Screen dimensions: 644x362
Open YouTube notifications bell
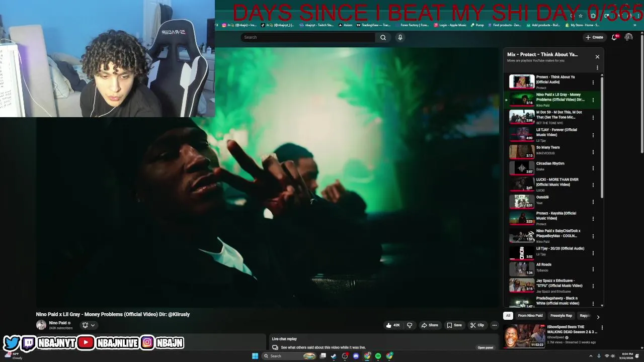tap(614, 37)
